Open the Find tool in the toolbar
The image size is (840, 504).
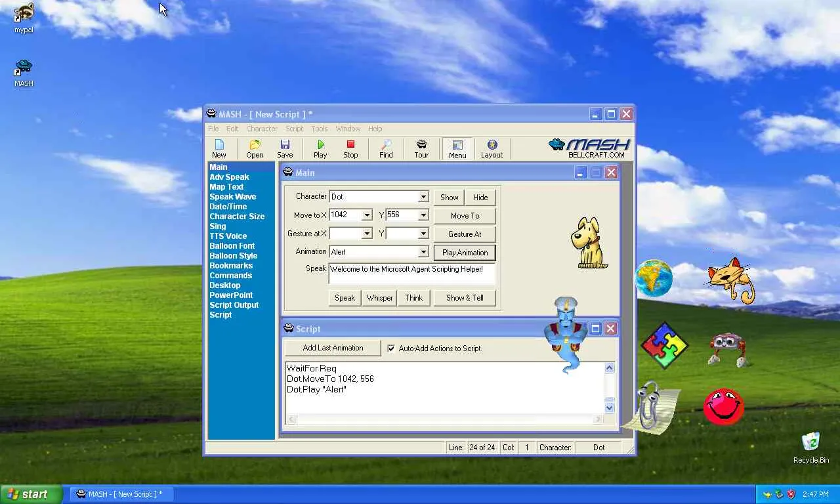pyautogui.click(x=386, y=149)
